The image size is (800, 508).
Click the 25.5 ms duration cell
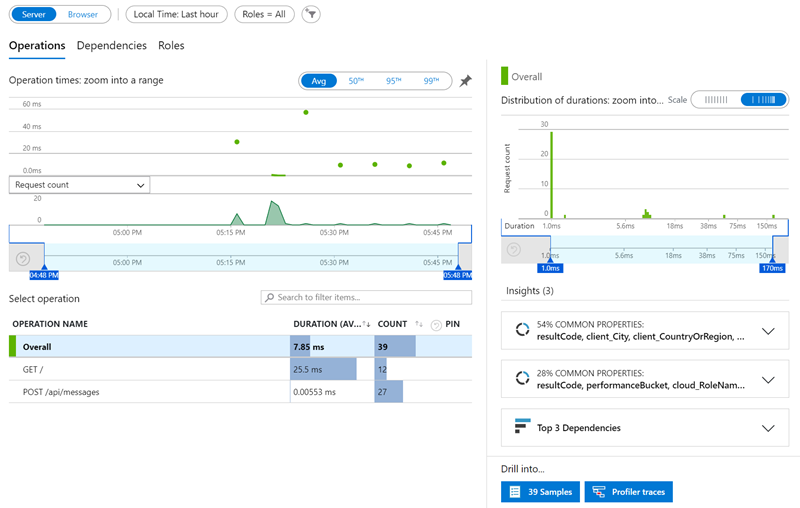(332, 369)
